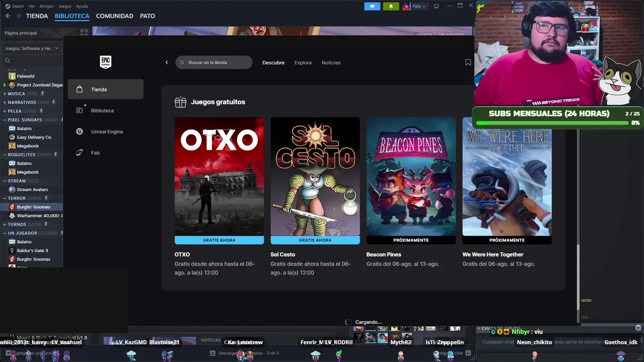Open the Amigos menu in Steam
644x362 pixels.
[46, 6]
